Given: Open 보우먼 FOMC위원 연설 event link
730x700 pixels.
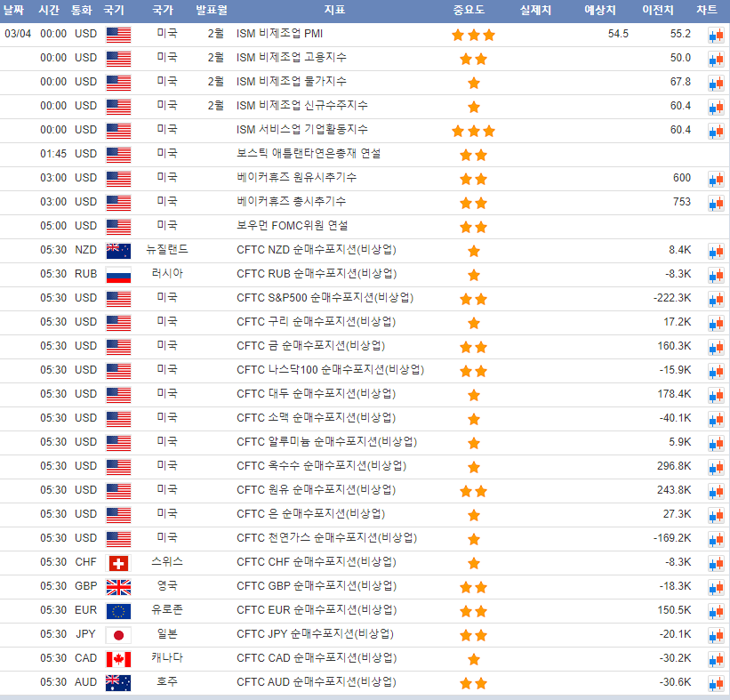Looking at the screenshot, I should click(293, 226).
